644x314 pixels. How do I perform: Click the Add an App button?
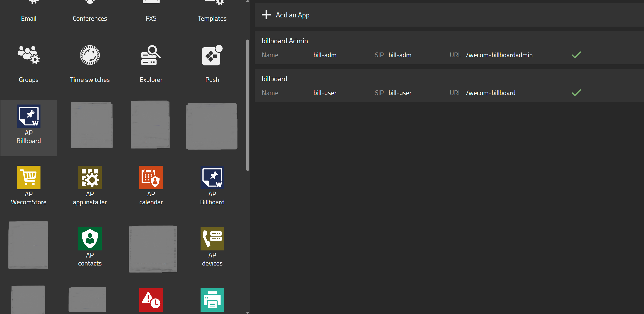[x=292, y=15]
